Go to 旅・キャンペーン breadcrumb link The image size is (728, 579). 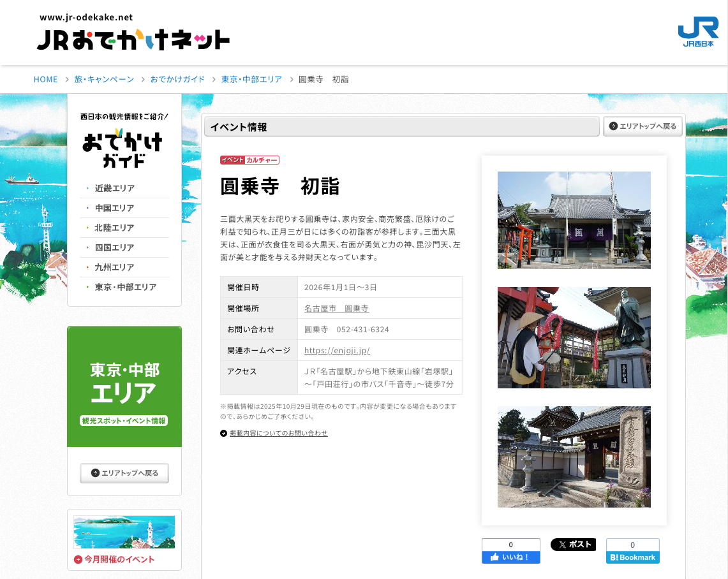pos(104,80)
